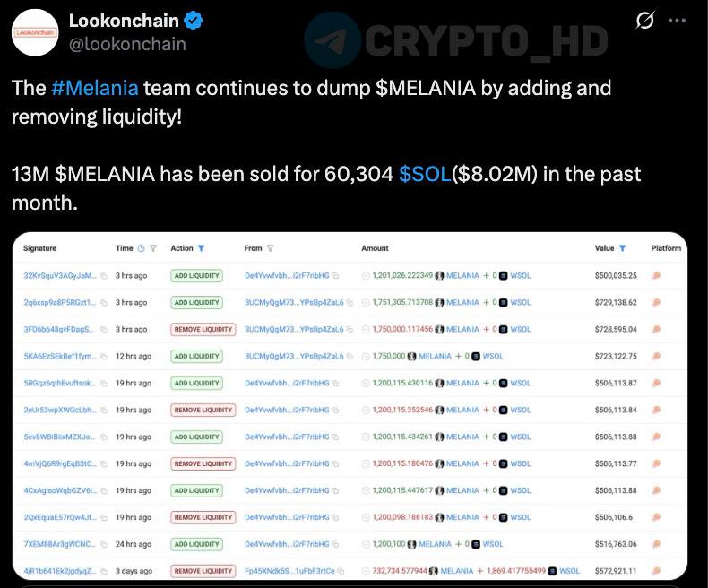Copy the 32KvSquV3AGyJaM signature with copy icon
Viewport: 708px width, 588px height.
pyautogui.click(x=104, y=276)
